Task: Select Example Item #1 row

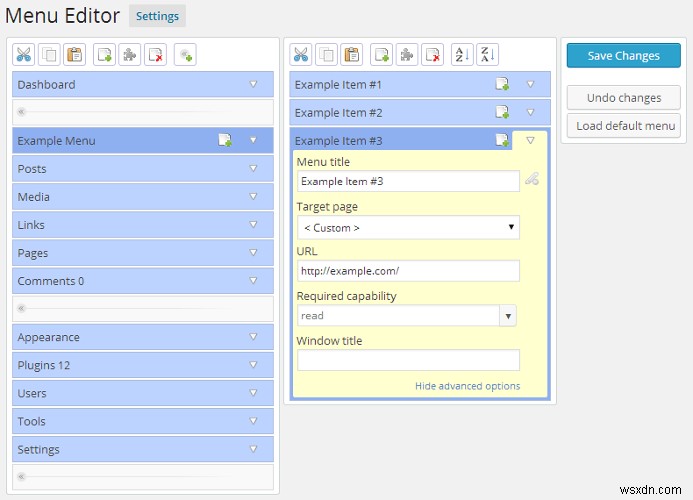Action: click(x=420, y=84)
